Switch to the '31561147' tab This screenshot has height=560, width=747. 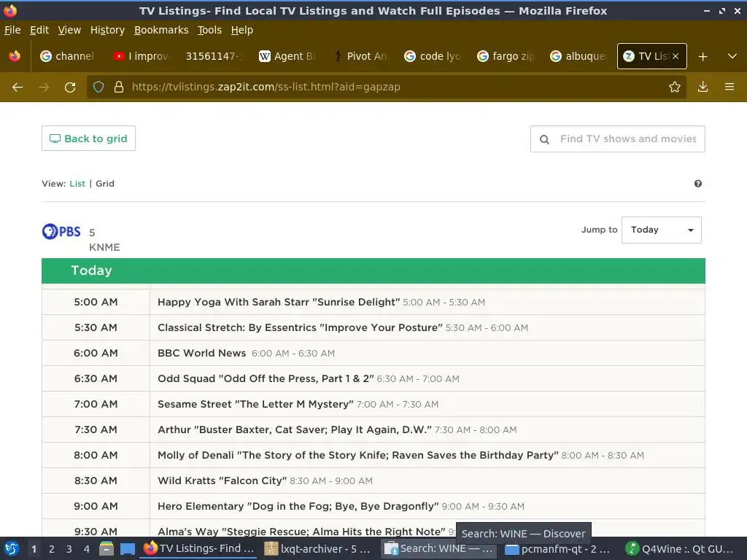214,56
